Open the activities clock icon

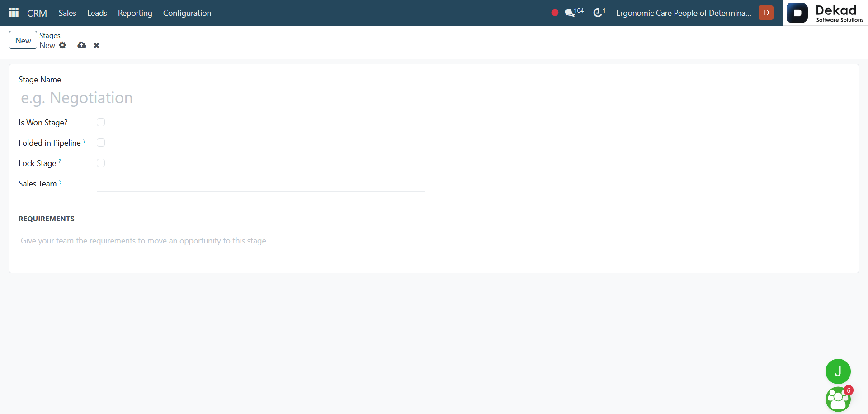(599, 13)
